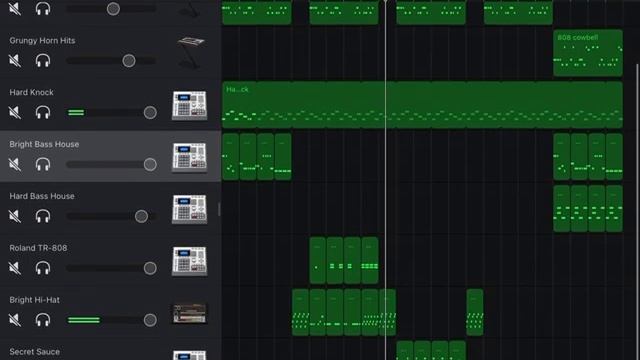Mute the Grungy Horn Hits track

tap(15, 61)
